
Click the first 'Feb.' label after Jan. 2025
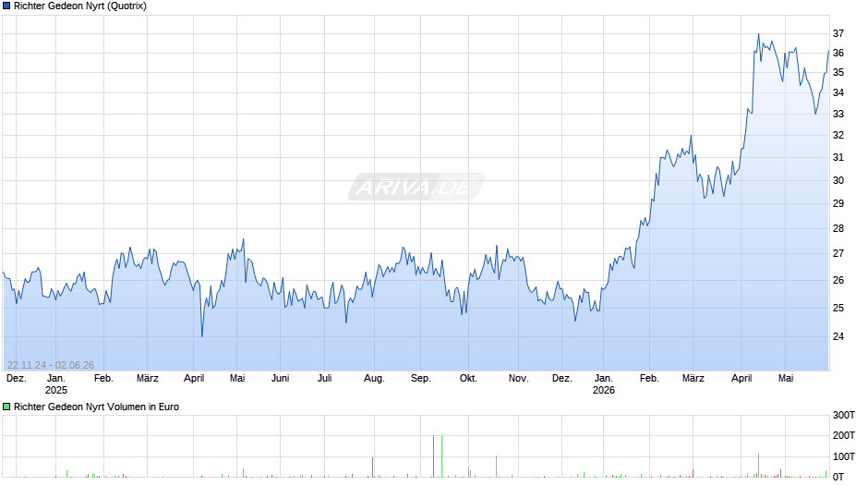pos(103,379)
